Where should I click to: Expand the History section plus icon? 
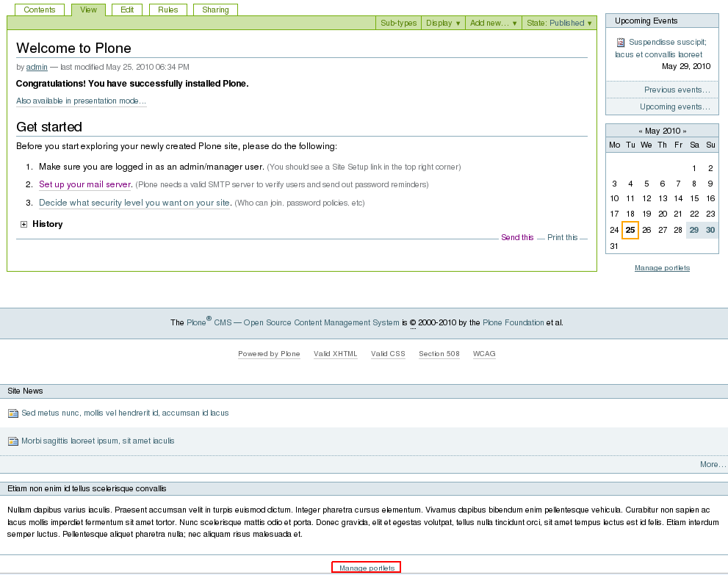tap(24, 224)
